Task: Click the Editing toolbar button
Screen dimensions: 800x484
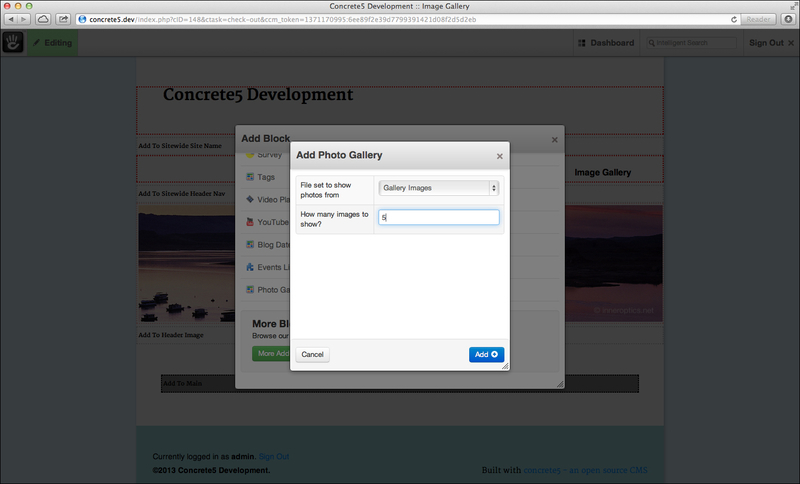Action: (53, 43)
